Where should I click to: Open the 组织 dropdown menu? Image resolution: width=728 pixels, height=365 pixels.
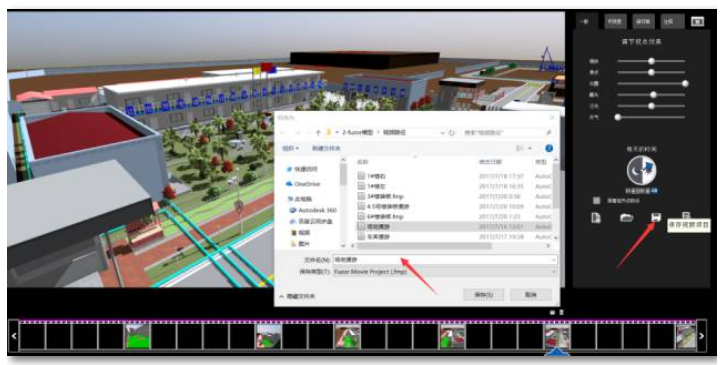291,148
